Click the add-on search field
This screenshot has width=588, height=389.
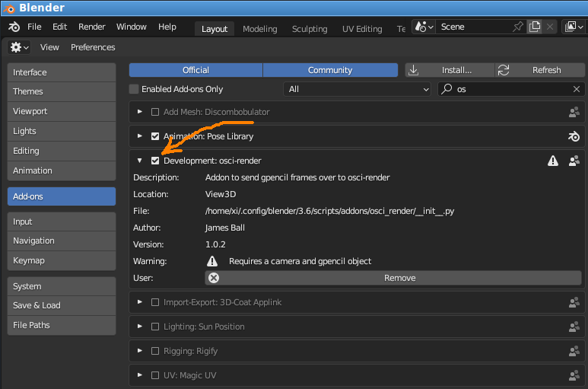tap(511, 89)
